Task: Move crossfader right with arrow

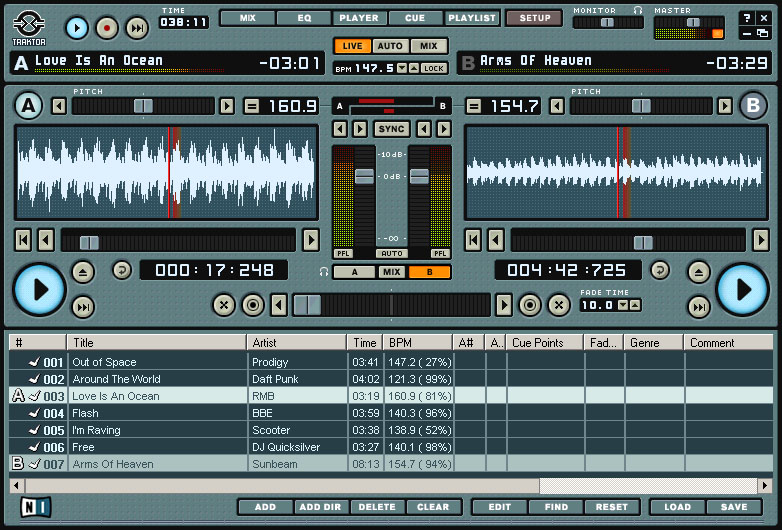Action: (x=504, y=305)
